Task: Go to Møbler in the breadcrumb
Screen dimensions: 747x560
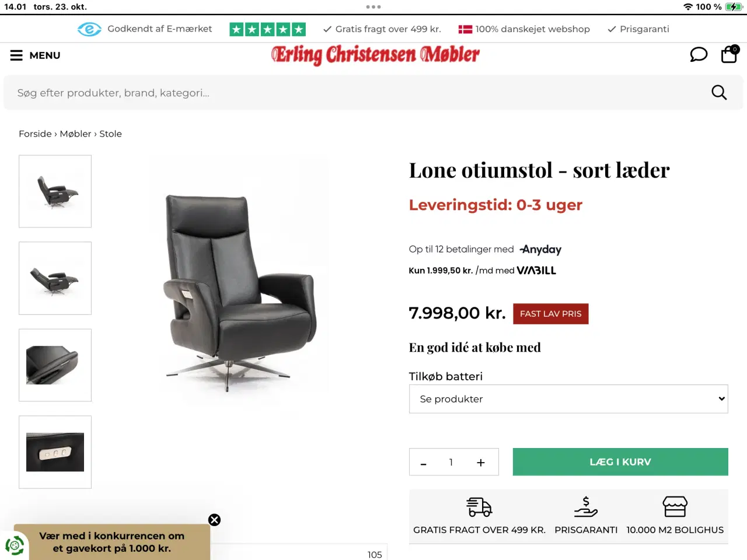Action: [x=75, y=134]
